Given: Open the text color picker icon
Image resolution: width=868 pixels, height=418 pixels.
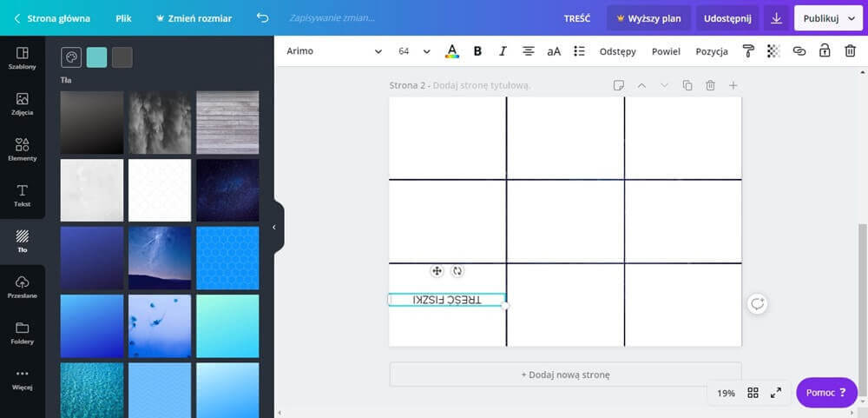Looking at the screenshot, I should coord(451,51).
